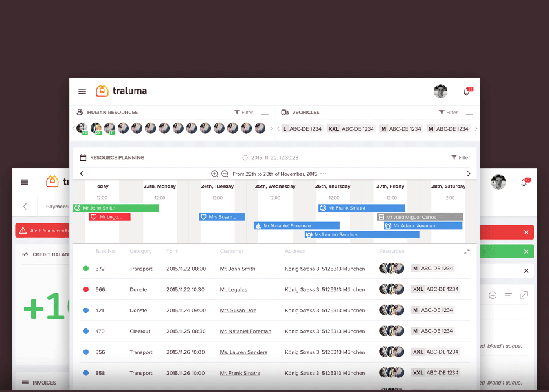Open Vechicles list view menu icon
The image size is (549, 392).
[x=469, y=113]
